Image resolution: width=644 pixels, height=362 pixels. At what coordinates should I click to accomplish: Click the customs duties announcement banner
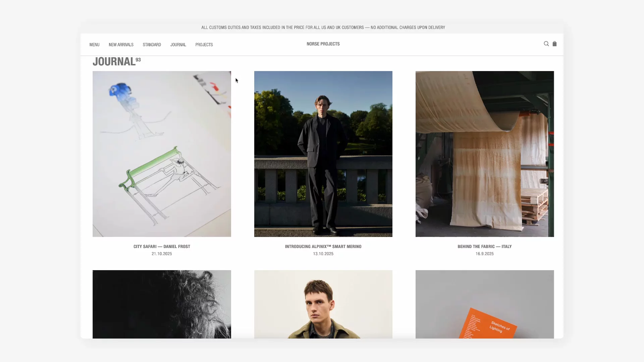tap(323, 27)
